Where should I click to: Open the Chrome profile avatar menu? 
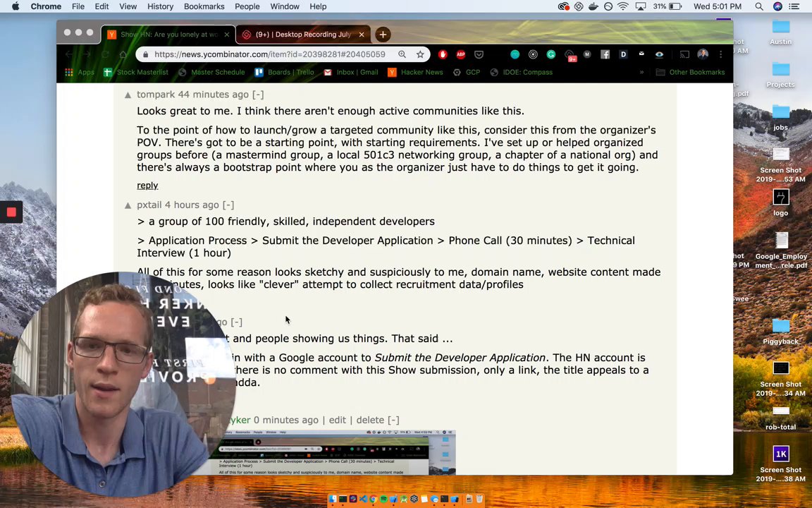click(703, 54)
